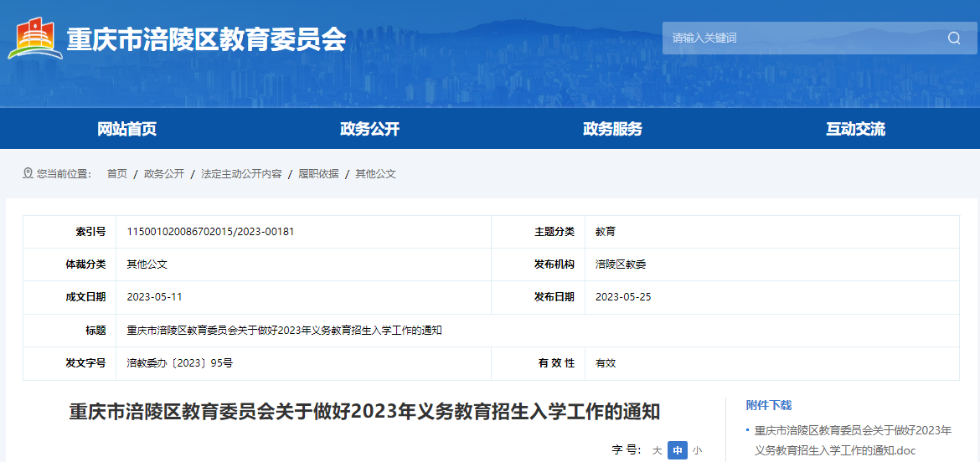Click the 发文字号 label cell

70,362
